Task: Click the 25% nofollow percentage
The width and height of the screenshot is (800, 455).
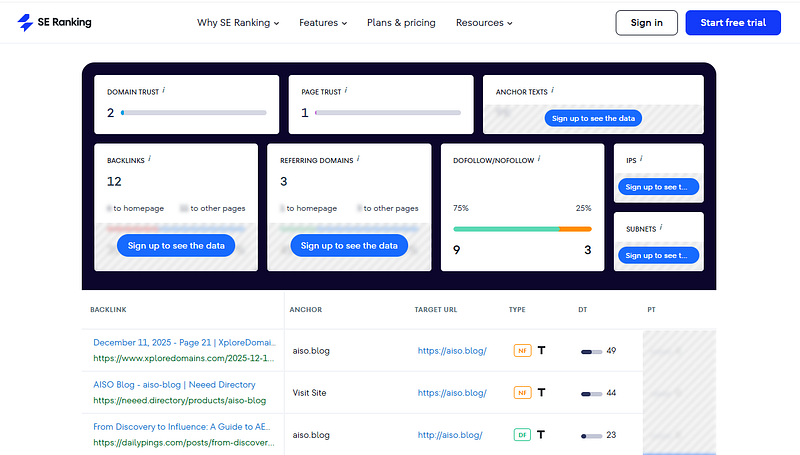Action: [584, 208]
